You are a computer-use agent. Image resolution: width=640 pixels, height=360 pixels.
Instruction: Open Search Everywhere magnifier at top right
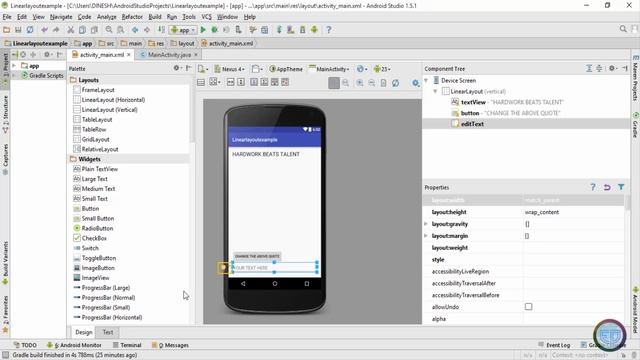[x=623, y=29]
